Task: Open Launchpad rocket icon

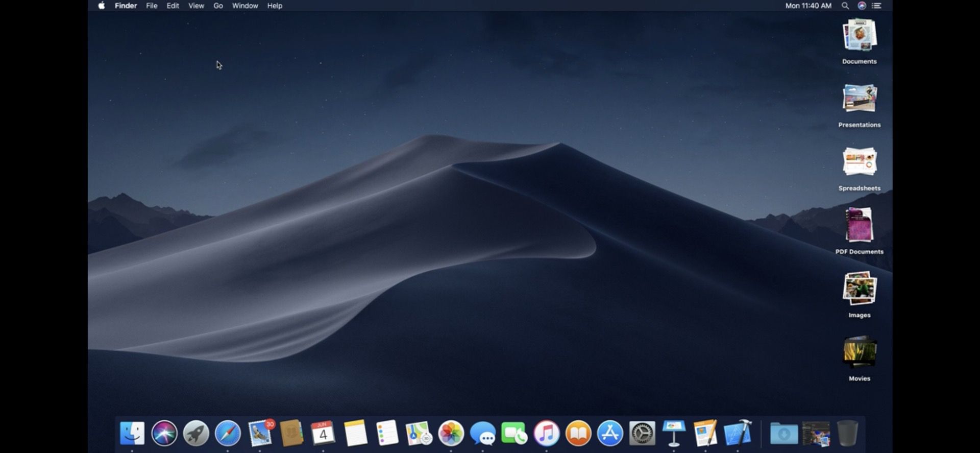Action: [196, 433]
